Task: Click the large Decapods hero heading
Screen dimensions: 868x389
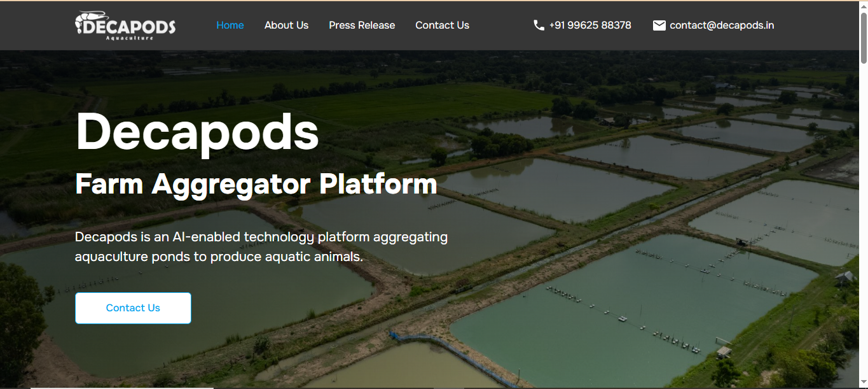Action: click(x=197, y=132)
